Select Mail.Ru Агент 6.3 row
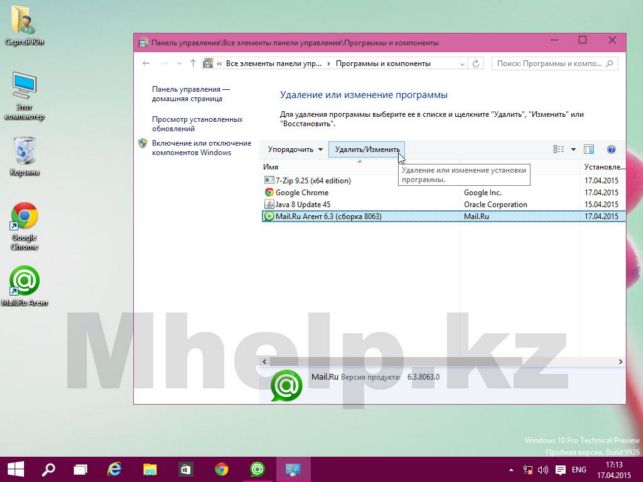Viewport: 643px width, 482px height. [443, 216]
